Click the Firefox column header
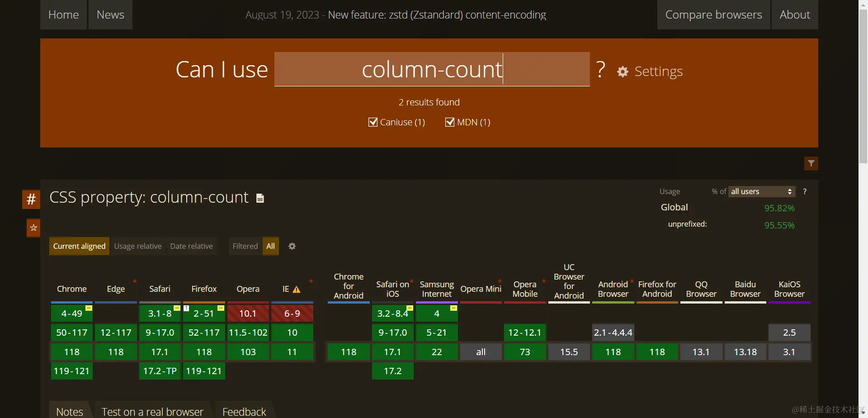 click(x=204, y=289)
